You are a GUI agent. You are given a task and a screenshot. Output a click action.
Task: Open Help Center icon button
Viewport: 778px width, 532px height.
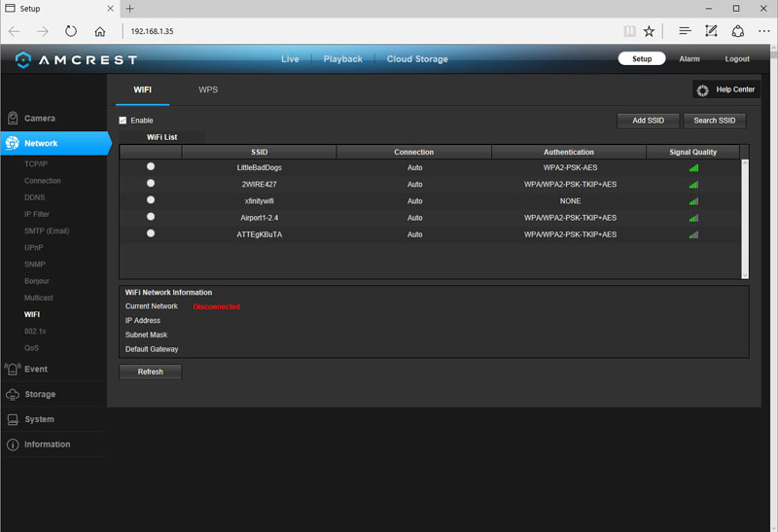(703, 89)
